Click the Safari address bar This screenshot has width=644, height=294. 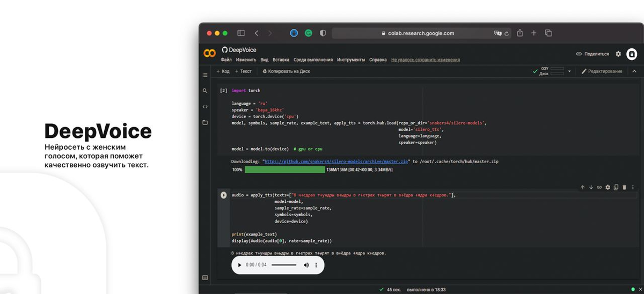pos(421,33)
